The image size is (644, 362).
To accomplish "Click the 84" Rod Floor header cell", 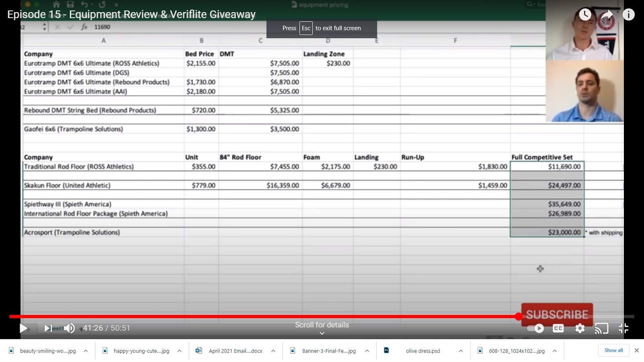I will tap(260, 157).
